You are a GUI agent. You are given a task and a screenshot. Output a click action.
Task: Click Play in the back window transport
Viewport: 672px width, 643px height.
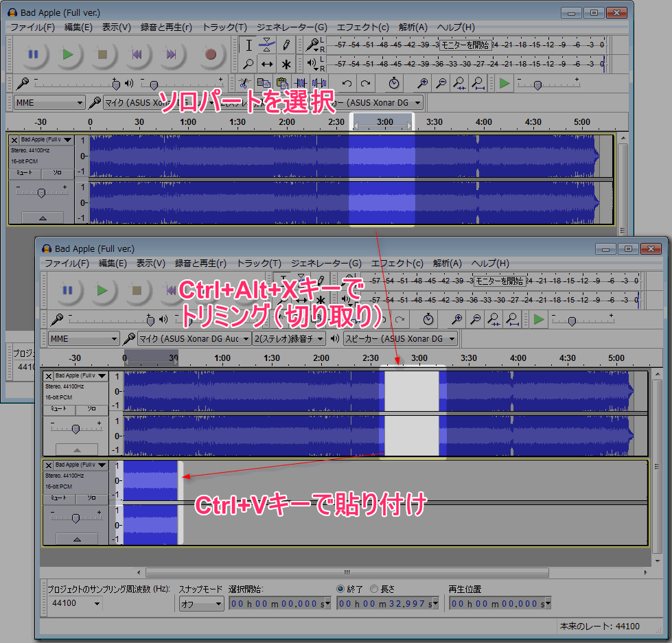click(x=68, y=54)
